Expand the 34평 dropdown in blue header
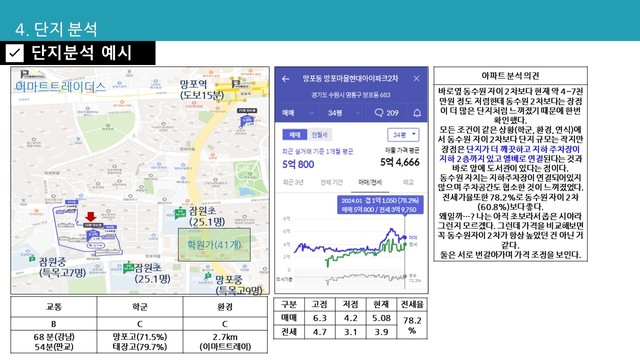Image resolution: width=640 pixels, height=360 pixels. 344,113
